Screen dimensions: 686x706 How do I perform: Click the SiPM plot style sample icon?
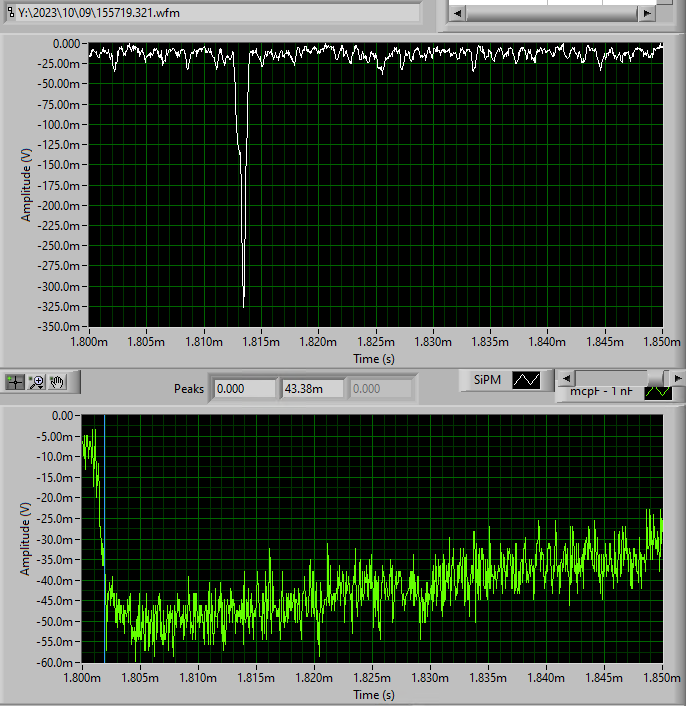coord(526,380)
